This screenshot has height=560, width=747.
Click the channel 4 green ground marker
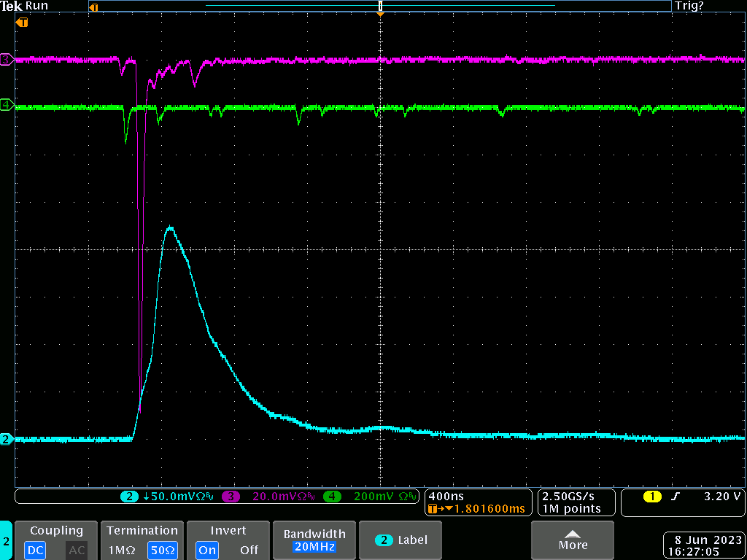7,105
